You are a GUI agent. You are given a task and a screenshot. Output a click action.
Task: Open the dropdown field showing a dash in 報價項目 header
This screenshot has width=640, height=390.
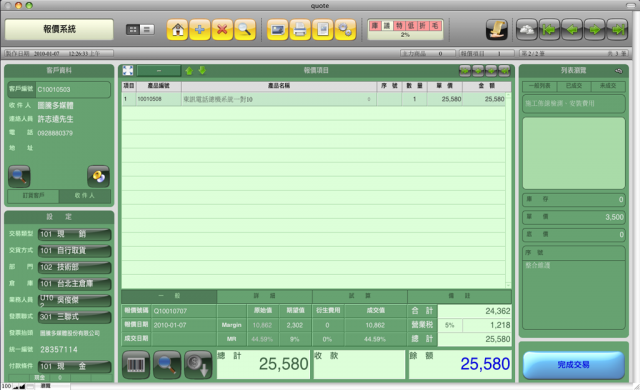click(x=159, y=71)
